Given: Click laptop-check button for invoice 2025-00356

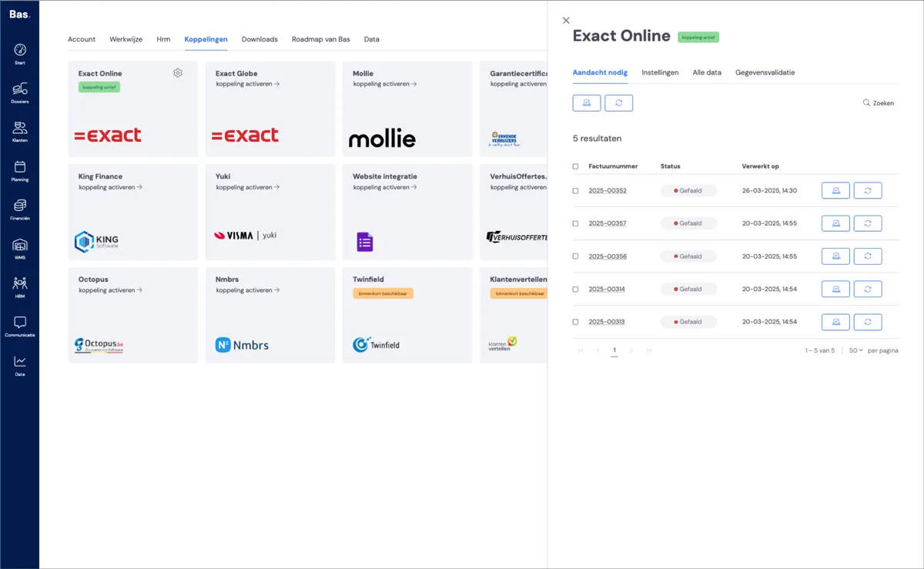Looking at the screenshot, I should click(x=835, y=256).
